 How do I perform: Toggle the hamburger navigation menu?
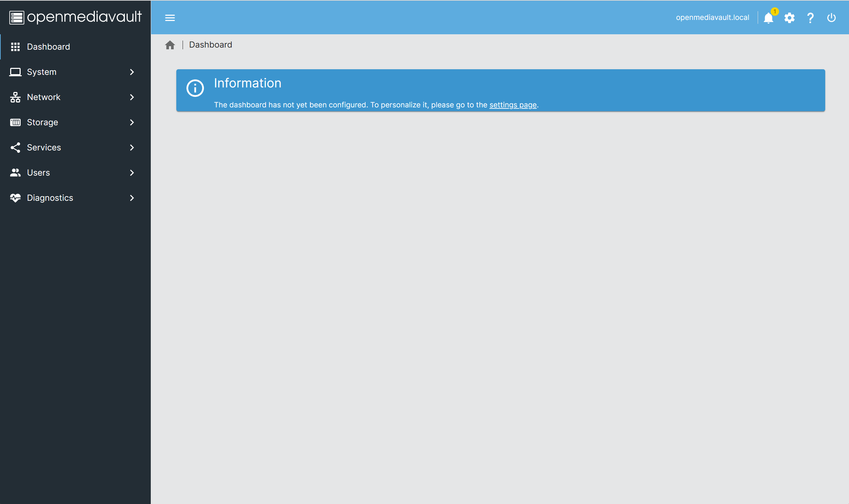(x=170, y=17)
